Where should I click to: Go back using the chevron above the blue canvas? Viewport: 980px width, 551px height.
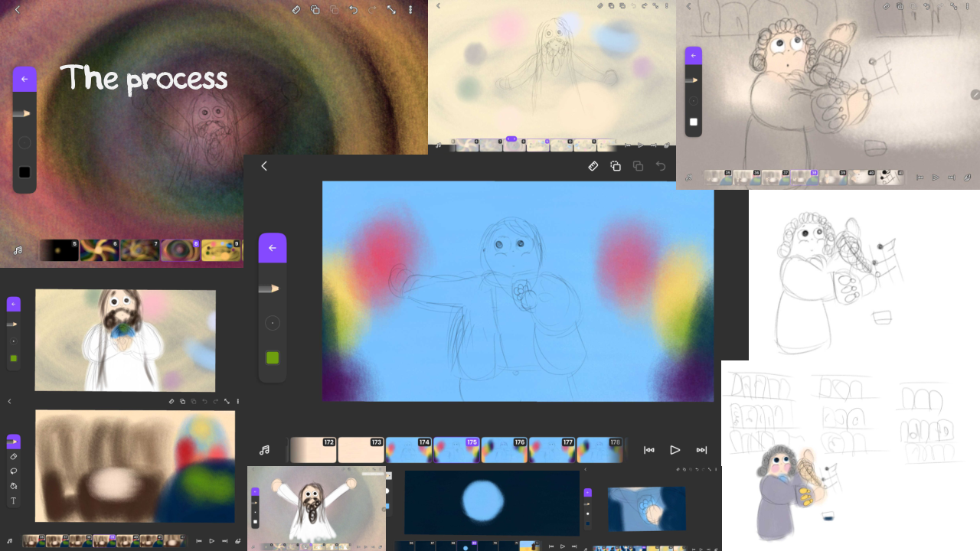coord(264,166)
